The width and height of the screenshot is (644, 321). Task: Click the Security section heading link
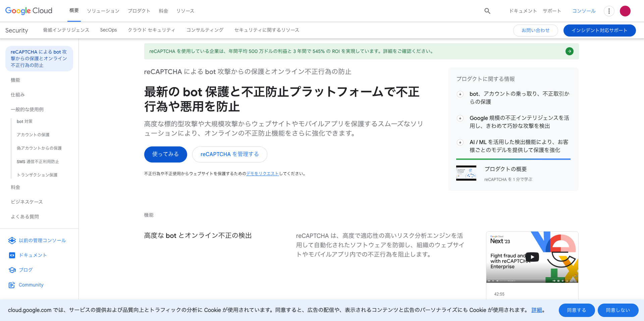(17, 30)
